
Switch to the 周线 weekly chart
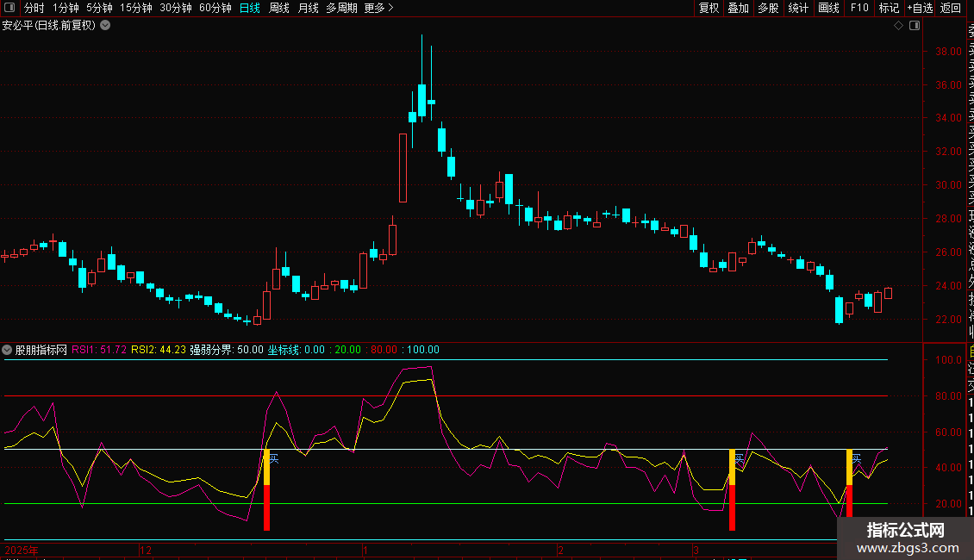[x=279, y=8]
